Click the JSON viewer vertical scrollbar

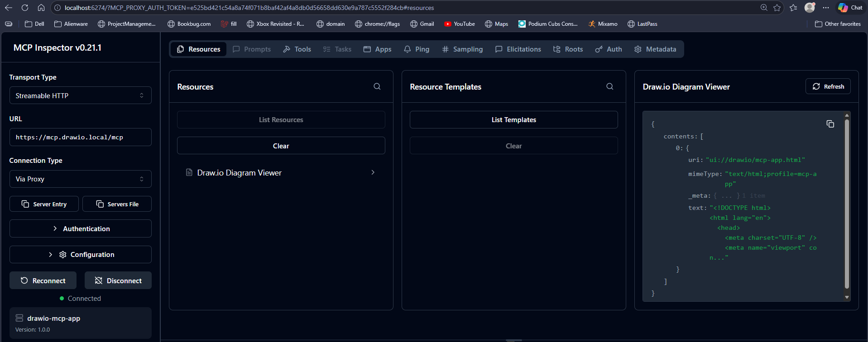[x=847, y=204]
